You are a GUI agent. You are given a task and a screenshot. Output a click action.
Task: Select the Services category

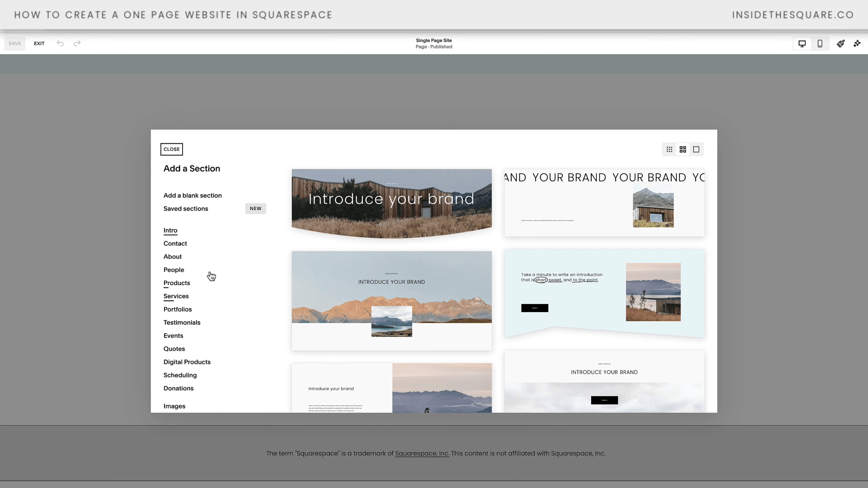click(x=176, y=296)
